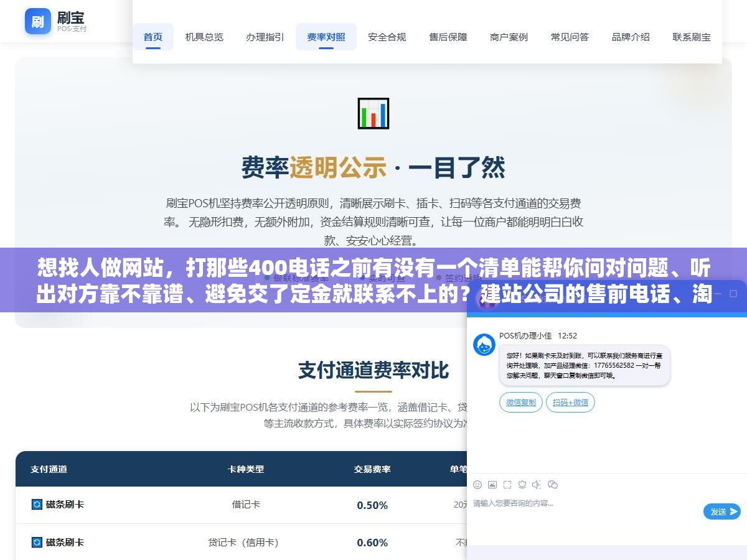Click the 磁条刷卡 label in the 0.50% row
Screen dimensions: 747x560
(x=65, y=505)
